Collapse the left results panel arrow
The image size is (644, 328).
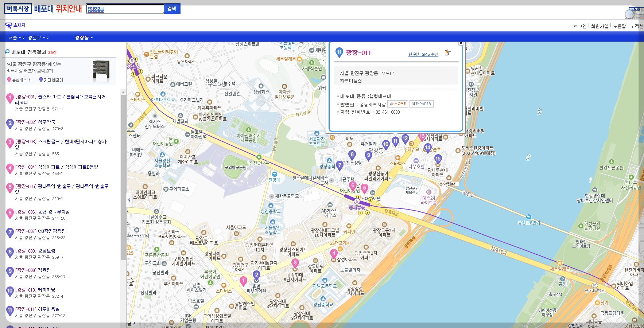point(129,200)
